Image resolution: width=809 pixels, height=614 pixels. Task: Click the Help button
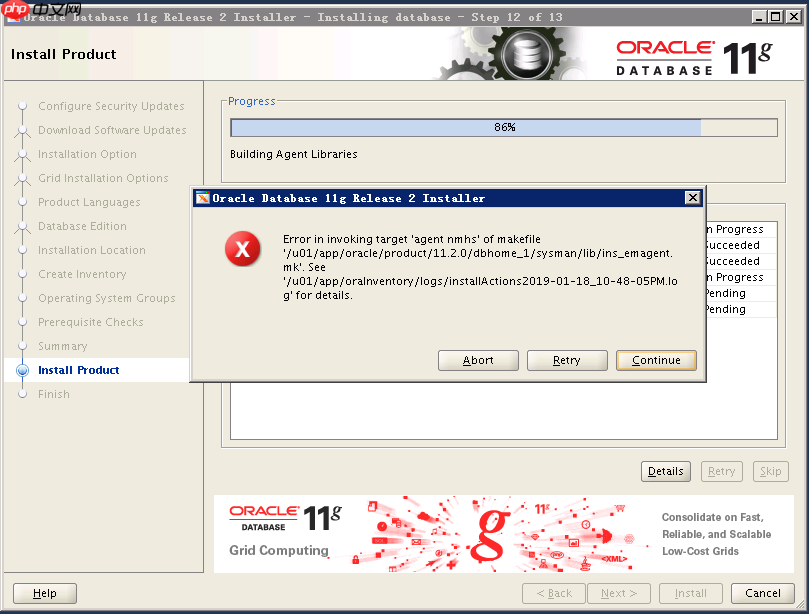[x=45, y=593]
